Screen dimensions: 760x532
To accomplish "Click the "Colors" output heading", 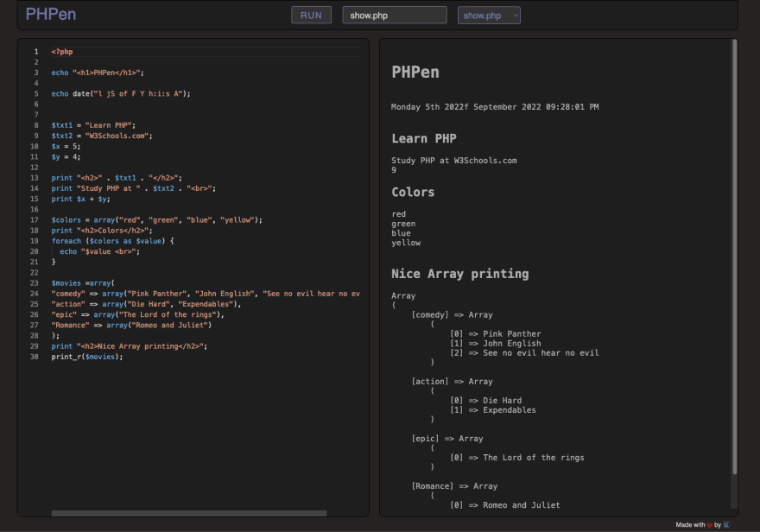I will coord(413,193).
